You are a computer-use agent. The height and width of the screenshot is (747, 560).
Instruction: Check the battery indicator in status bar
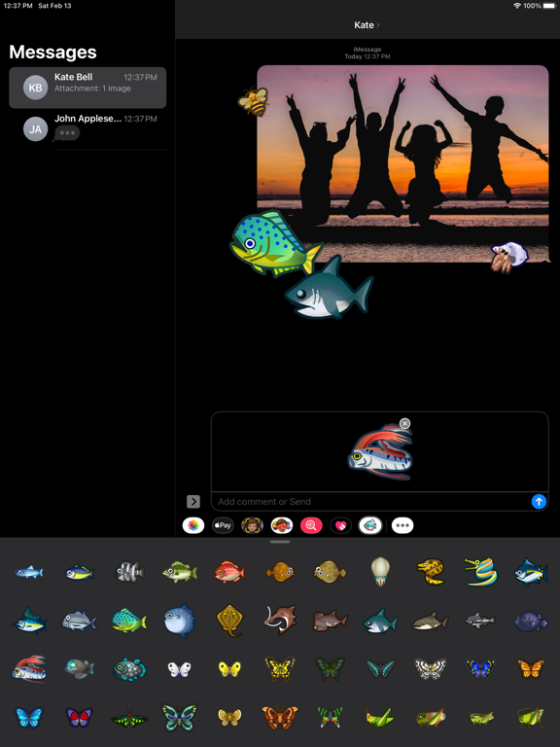click(x=549, y=6)
